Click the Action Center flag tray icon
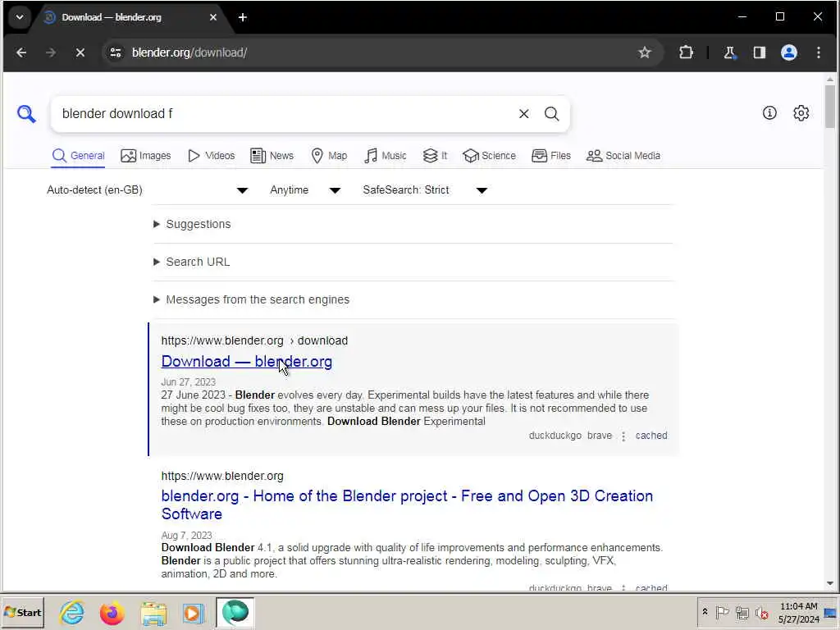 [722, 612]
